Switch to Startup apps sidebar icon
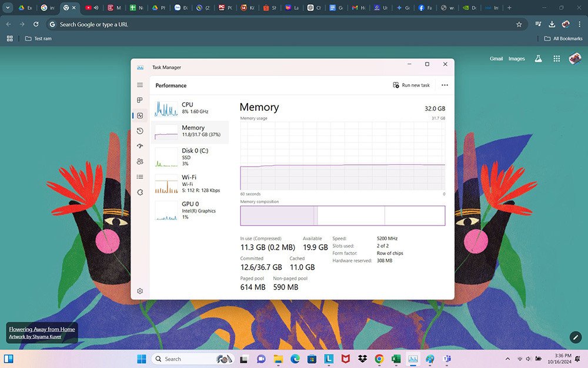The image size is (588, 368). [x=140, y=146]
